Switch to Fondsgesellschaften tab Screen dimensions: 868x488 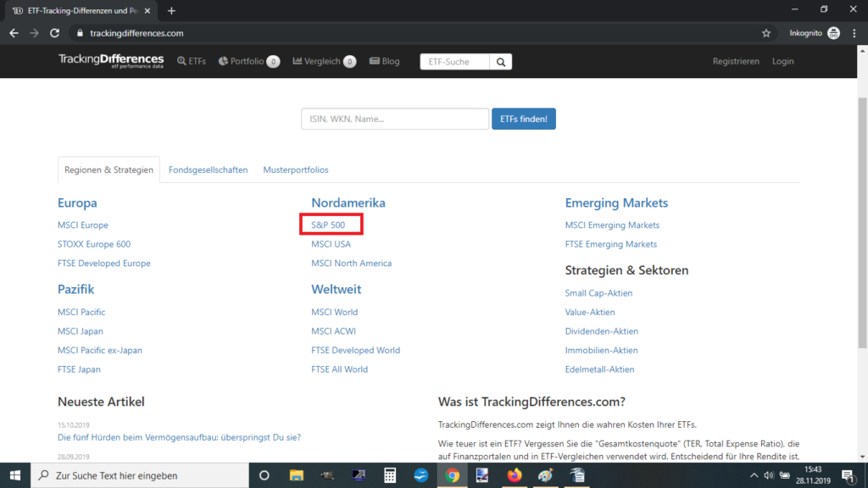(209, 169)
